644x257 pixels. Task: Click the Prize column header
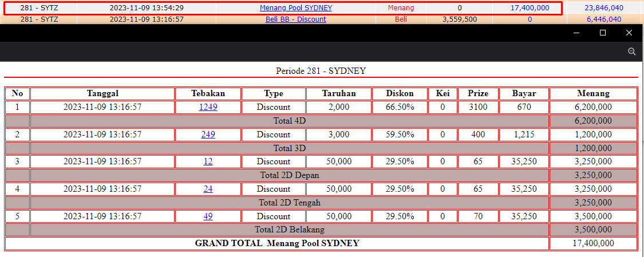(x=478, y=94)
